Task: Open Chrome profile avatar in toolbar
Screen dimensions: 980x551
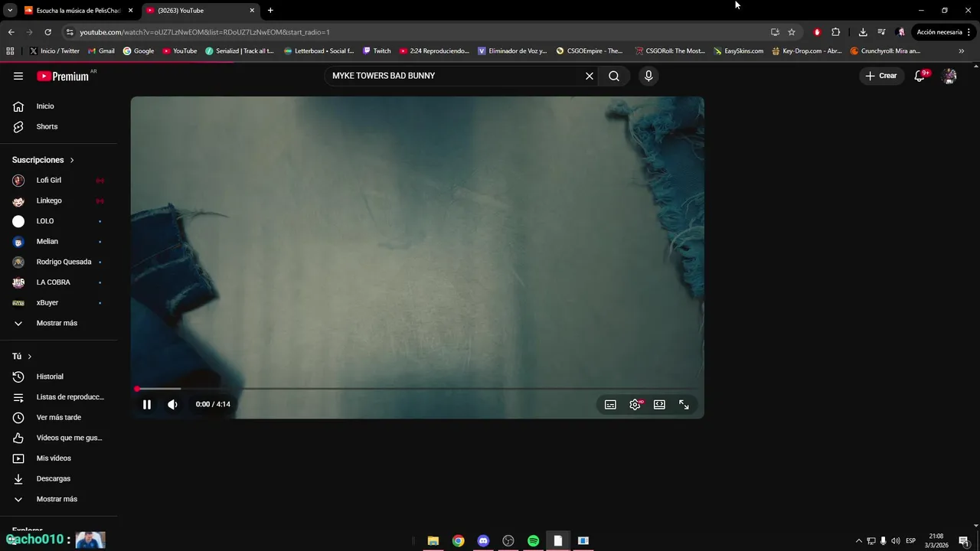Action: pos(900,32)
